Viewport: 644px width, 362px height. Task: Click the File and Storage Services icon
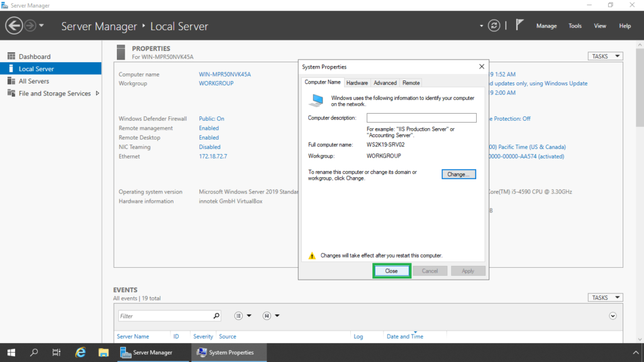pos(11,93)
